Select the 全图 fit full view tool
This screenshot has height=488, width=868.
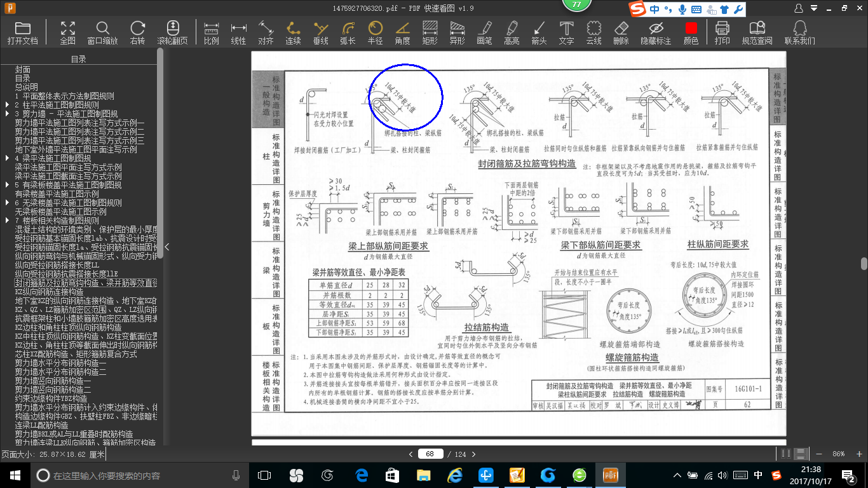(68, 32)
